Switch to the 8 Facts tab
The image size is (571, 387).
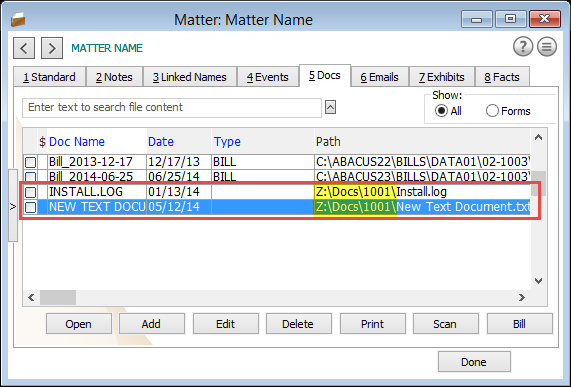[x=502, y=77]
